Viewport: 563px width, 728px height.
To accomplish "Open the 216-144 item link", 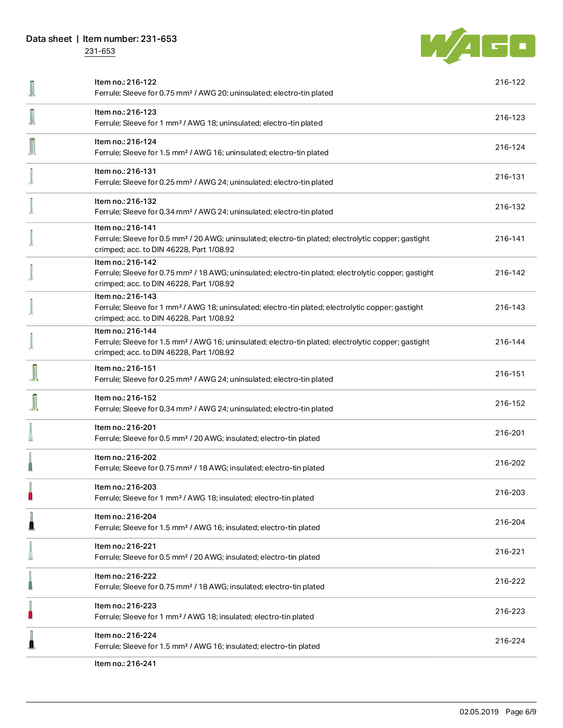I will pyautogui.click(x=510, y=342).
